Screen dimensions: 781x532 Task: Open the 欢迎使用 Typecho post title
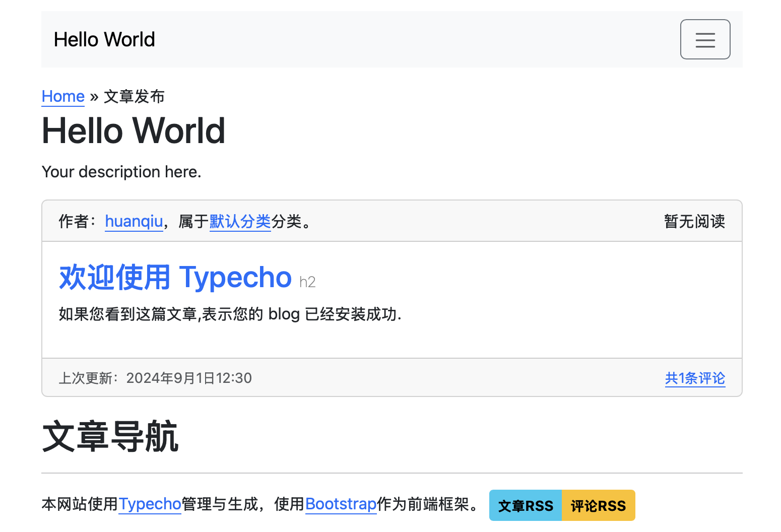coord(175,277)
